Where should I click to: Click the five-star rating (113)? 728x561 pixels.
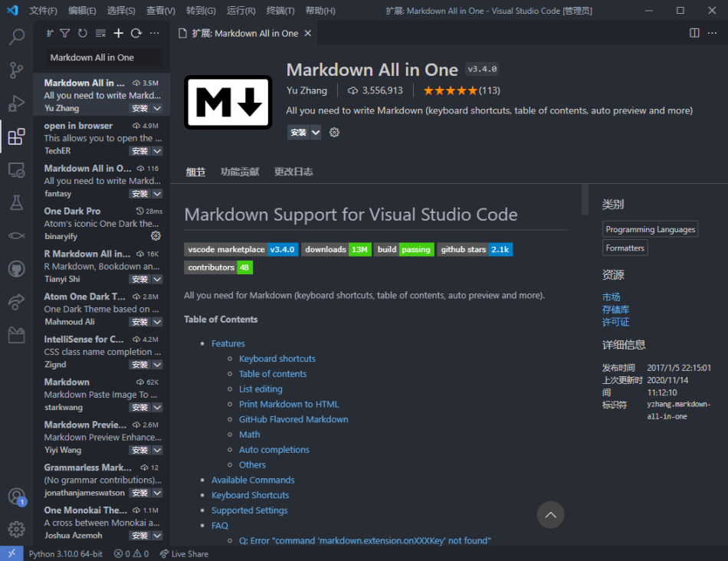461,90
